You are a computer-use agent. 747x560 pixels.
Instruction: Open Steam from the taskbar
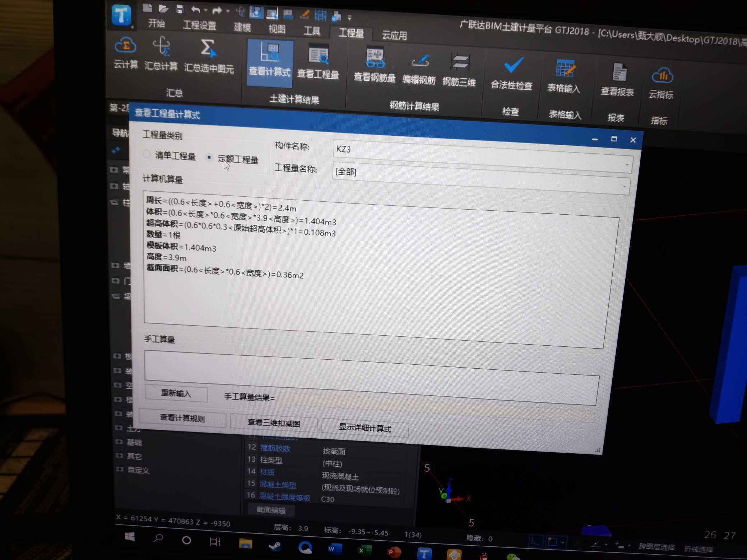click(x=275, y=546)
